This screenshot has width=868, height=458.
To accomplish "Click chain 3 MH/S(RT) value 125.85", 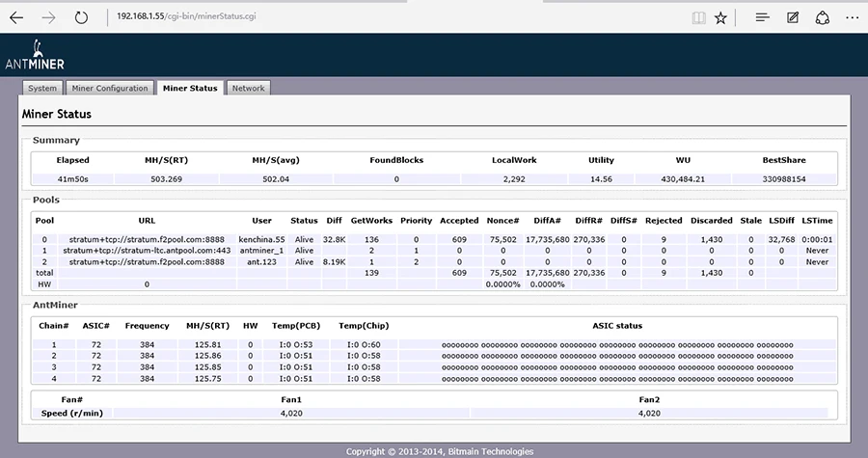I will 207,367.
